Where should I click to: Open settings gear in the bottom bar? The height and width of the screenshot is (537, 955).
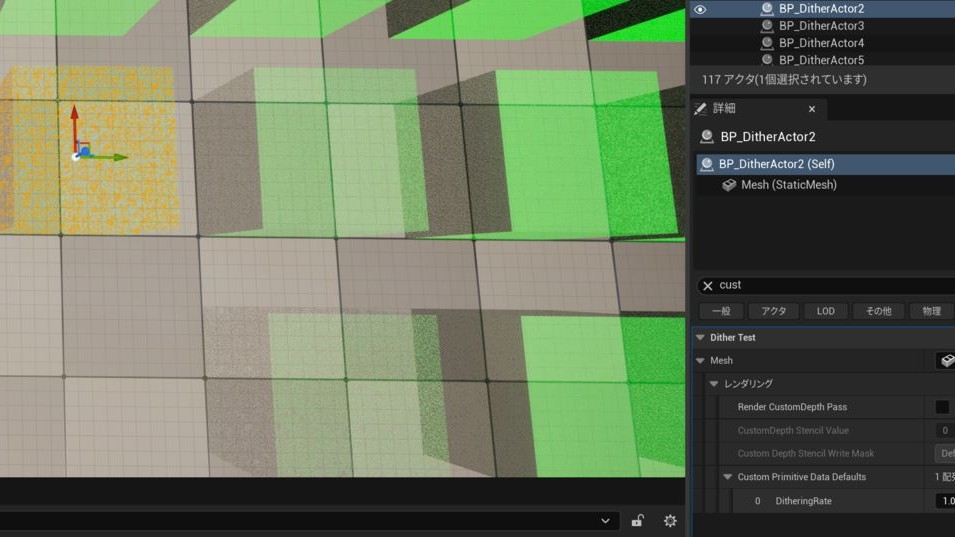pos(670,521)
